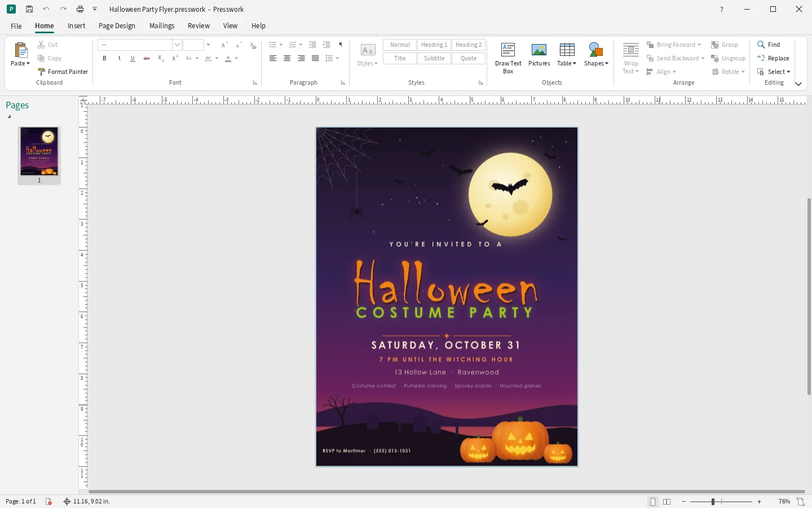
Task: Insert a text box with Draw Text Box
Action: pyautogui.click(x=508, y=58)
